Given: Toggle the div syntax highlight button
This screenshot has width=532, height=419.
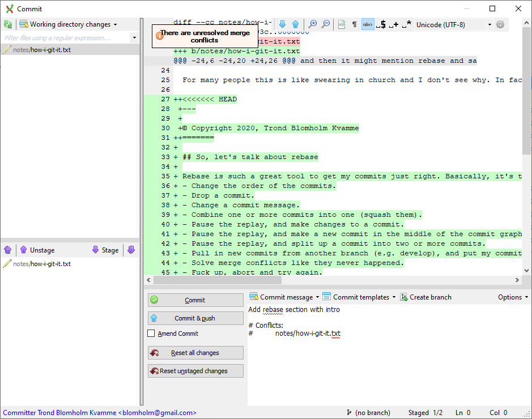Looking at the screenshot, I should (x=367, y=24).
